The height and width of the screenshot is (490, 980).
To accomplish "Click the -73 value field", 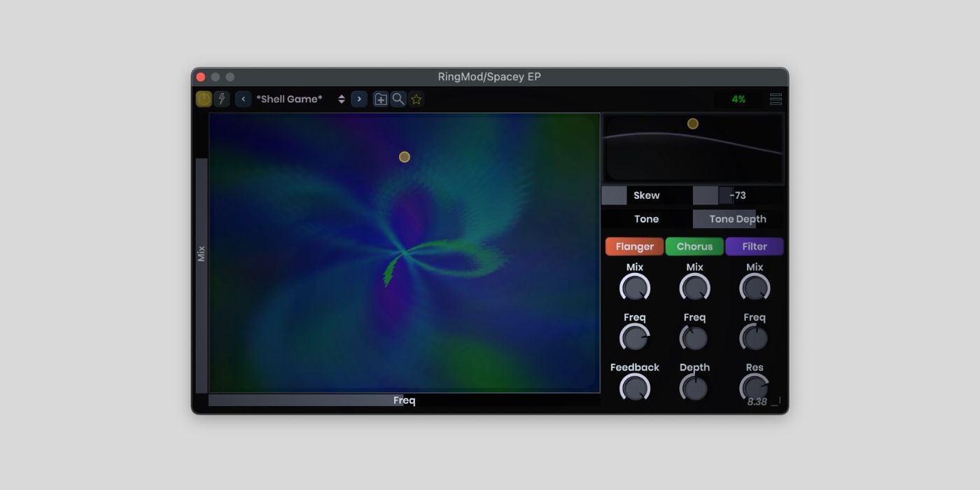I will [738, 195].
